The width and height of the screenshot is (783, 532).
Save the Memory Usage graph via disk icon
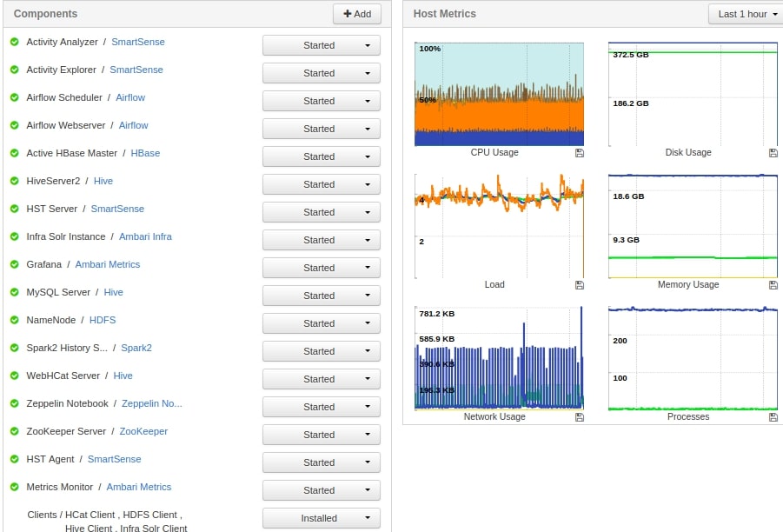tap(773, 285)
